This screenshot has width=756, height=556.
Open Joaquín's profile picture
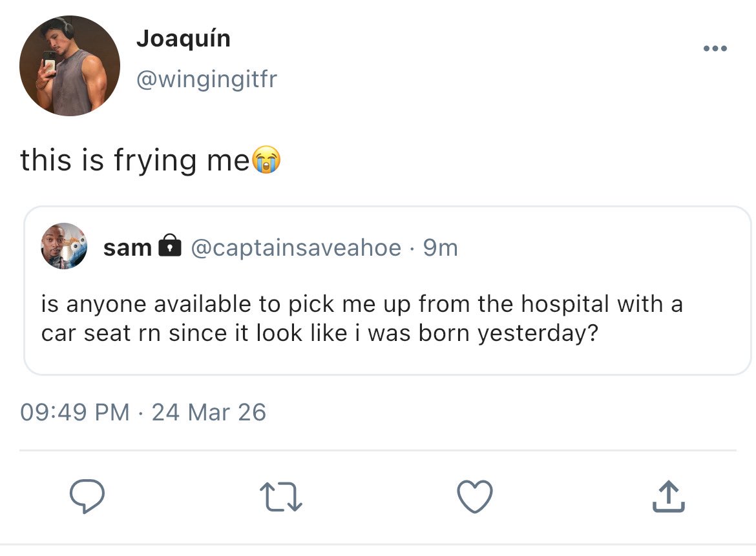(70, 66)
